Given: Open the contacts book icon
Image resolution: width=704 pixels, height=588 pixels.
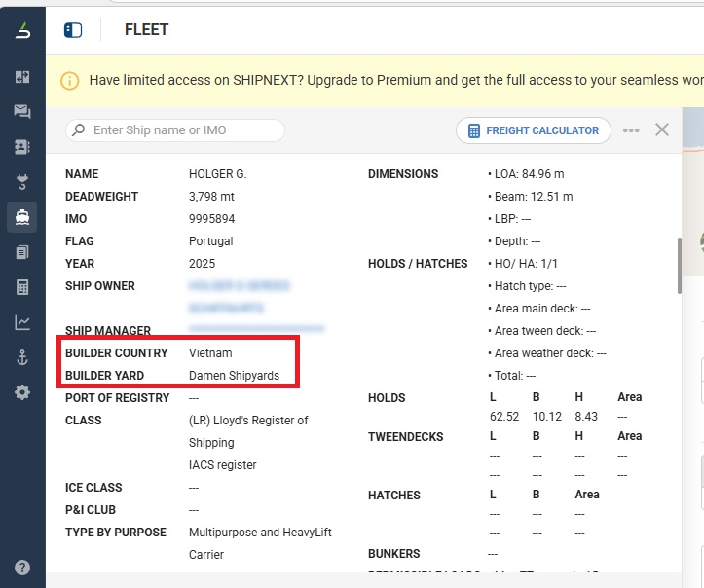Looking at the screenshot, I should pos(21,146).
